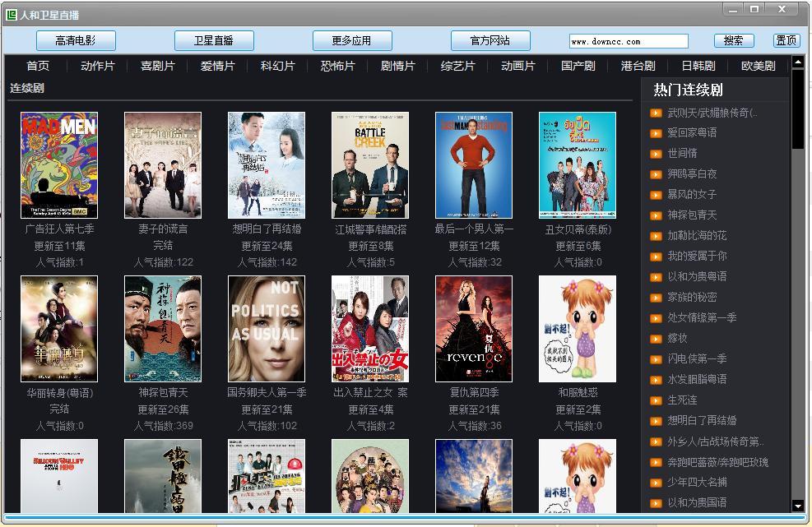
Task: Click the orange play icon beside 以和为贵粤语
Action: [x=656, y=277]
